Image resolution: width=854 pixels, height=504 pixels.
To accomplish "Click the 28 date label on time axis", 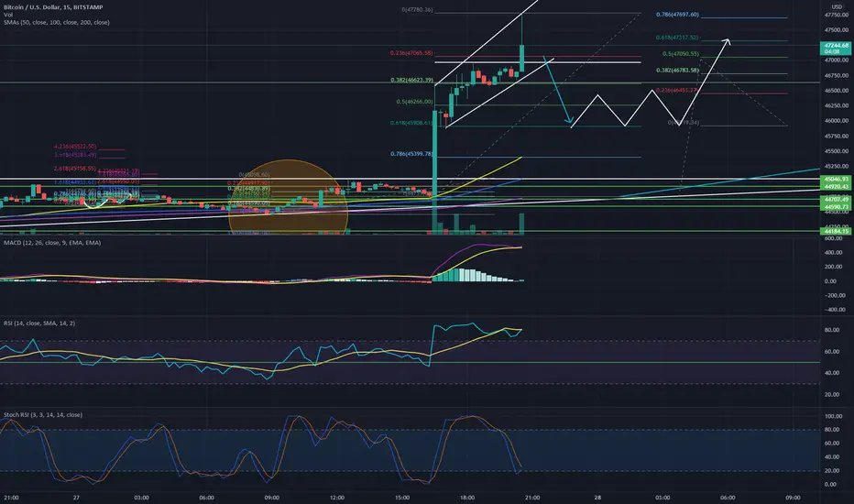I will click(597, 498).
